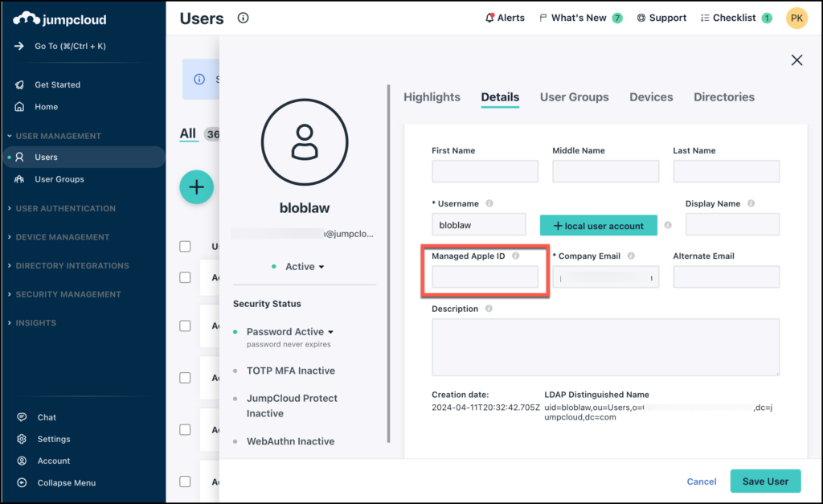Open Alerts bell
Image resolution: width=823 pixels, height=504 pixels.
505,18
